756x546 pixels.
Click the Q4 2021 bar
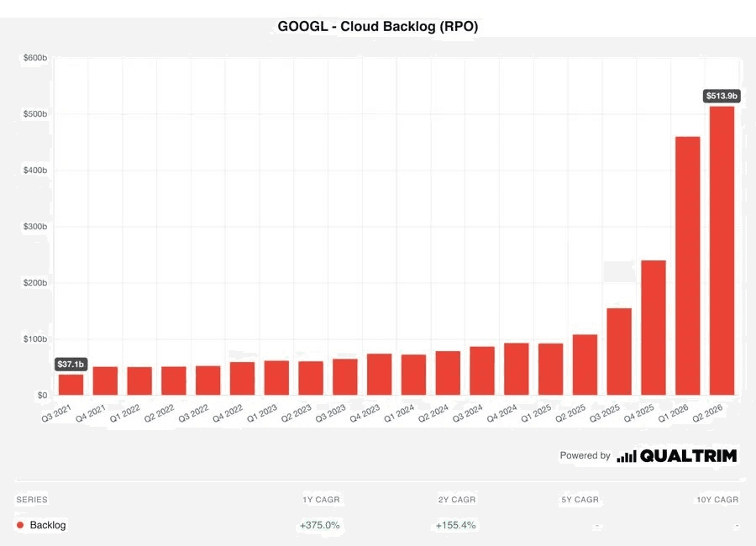(106, 381)
